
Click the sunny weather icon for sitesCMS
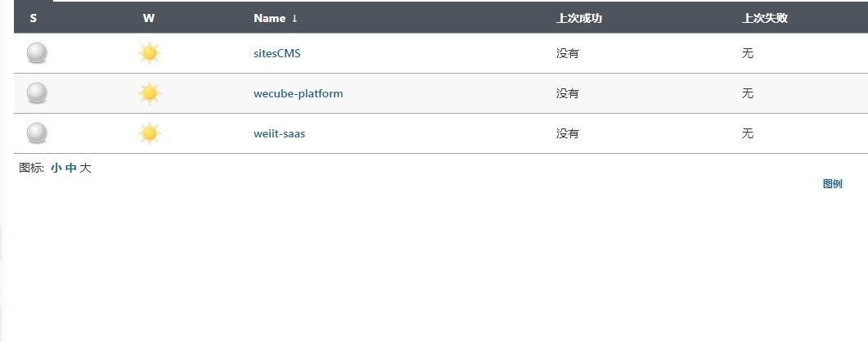click(149, 53)
